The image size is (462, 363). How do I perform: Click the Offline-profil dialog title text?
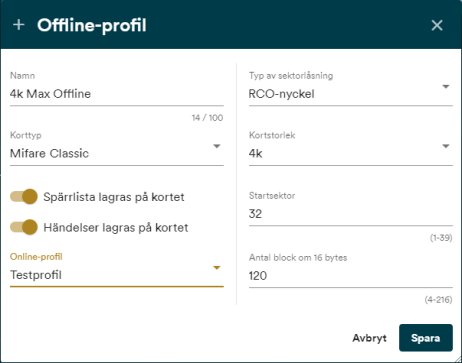point(92,25)
